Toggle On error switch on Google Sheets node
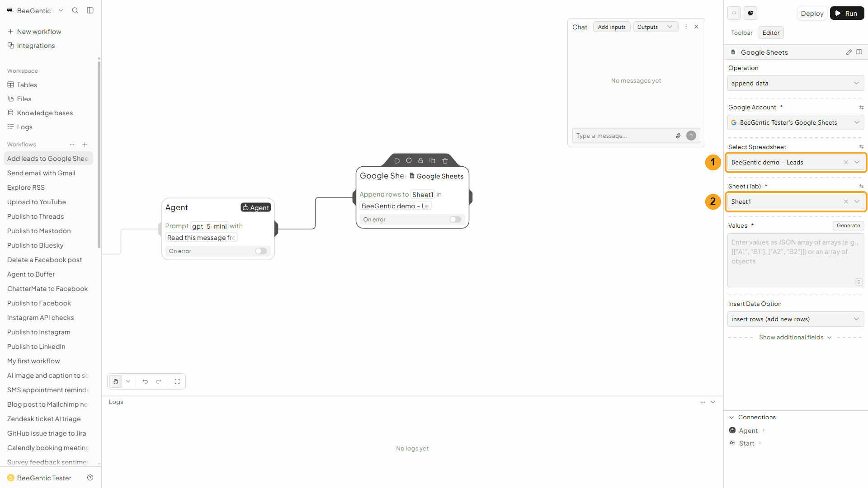 pyautogui.click(x=455, y=220)
